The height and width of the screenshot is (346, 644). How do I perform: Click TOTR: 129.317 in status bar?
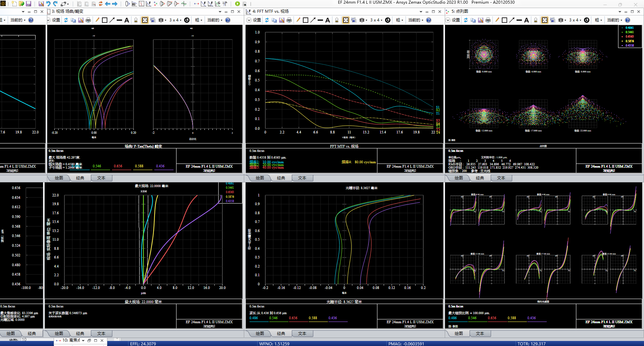(531, 344)
